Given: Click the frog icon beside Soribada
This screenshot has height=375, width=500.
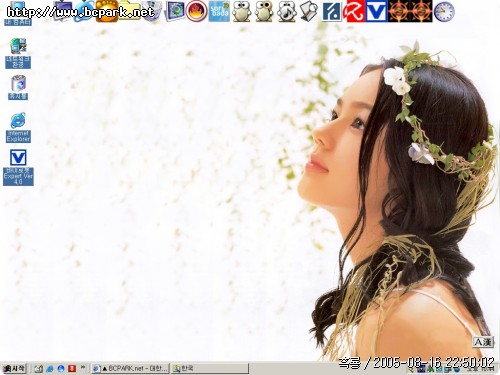Looking at the screenshot, I should coord(242,11).
